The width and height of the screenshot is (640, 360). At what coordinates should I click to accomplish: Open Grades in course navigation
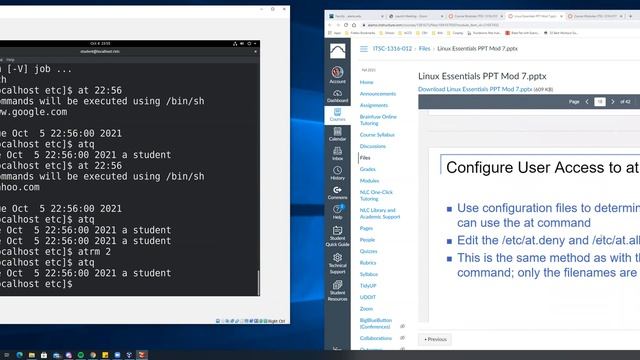tap(368, 169)
